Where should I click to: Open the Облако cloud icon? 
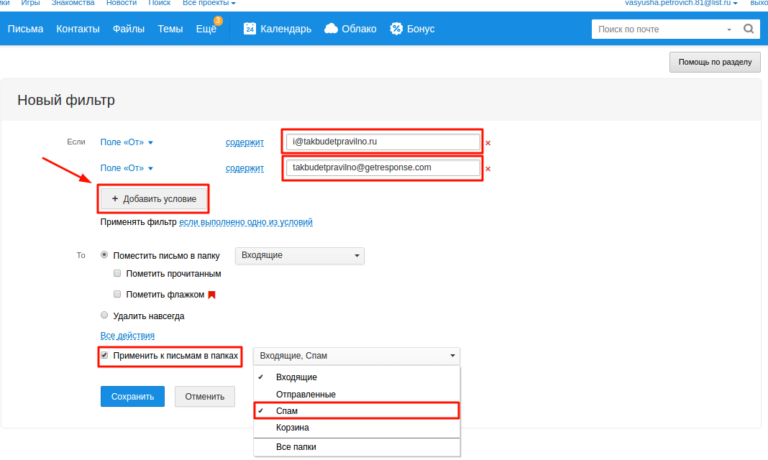pos(331,29)
